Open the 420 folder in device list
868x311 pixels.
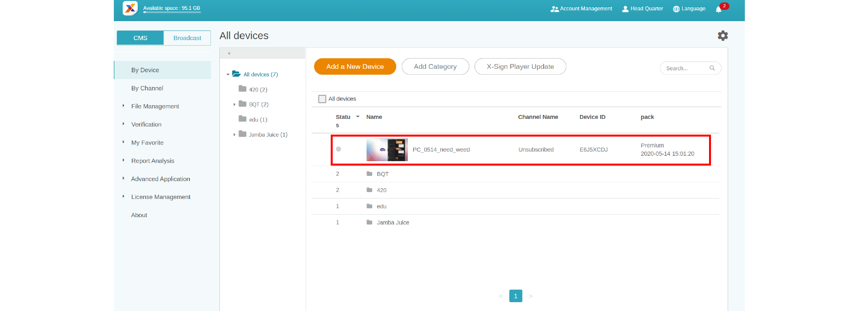click(x=381, y=190)
